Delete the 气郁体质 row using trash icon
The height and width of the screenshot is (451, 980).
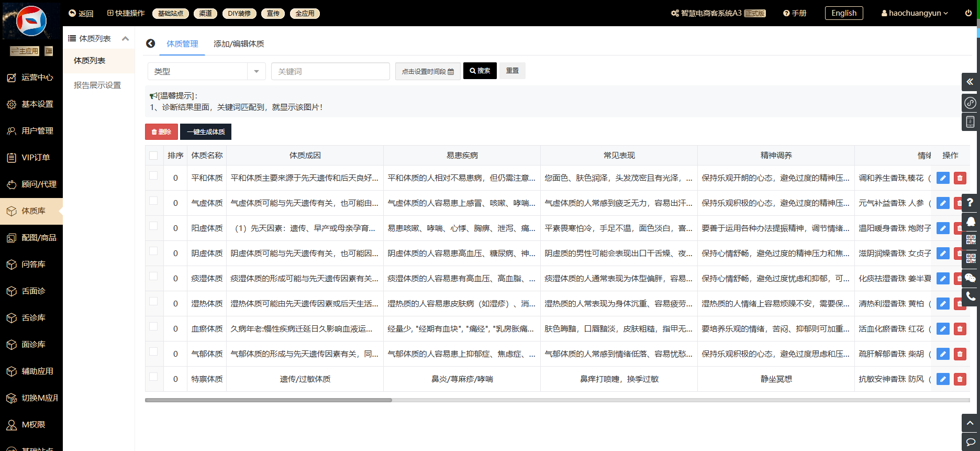(x=960, y=354)
